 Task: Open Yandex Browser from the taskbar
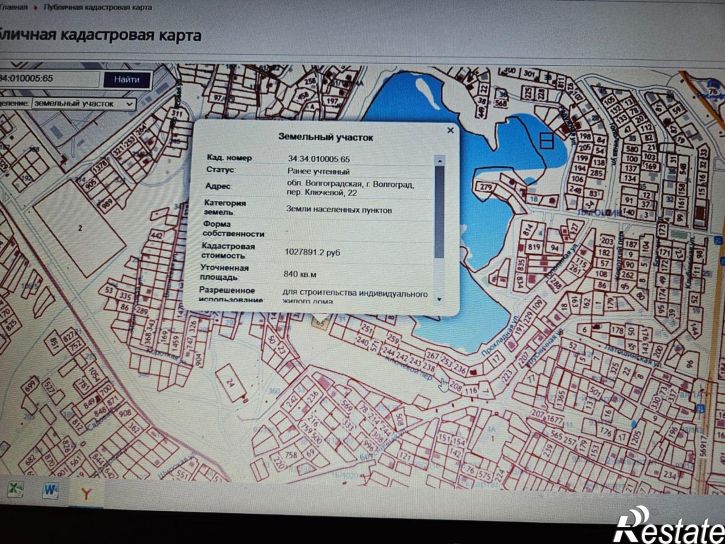click(86, 494)
